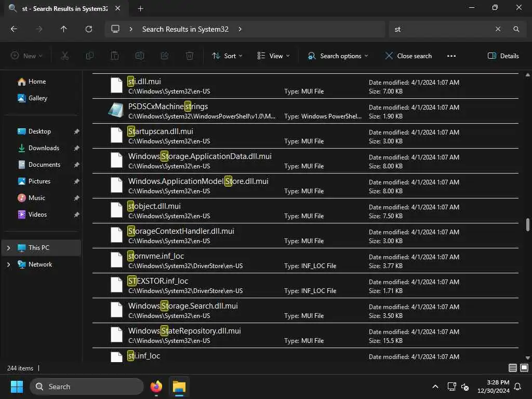Click the Windows taskbar Search box
Viewport: 532px width, 399px height.
[87, 387]
